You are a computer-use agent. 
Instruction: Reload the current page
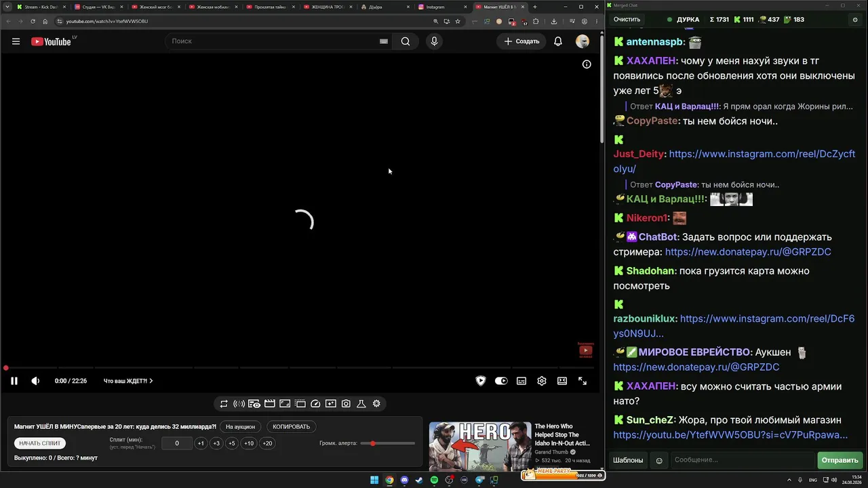pyautogui.click(x=33, y=21)
